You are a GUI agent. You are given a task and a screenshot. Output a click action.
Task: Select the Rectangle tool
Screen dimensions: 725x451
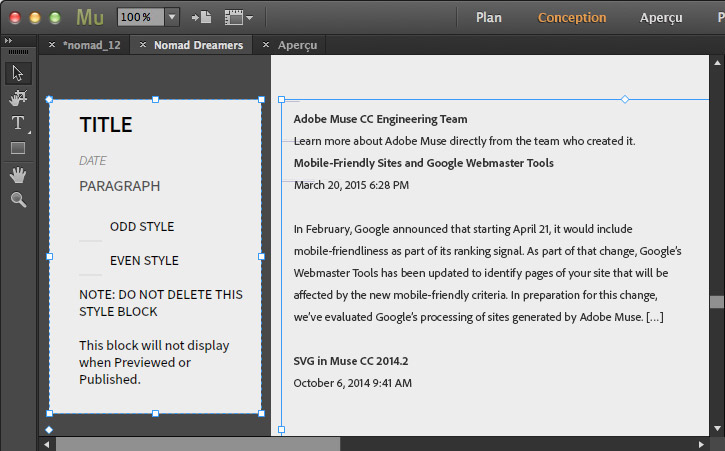(x=18, y=148)
